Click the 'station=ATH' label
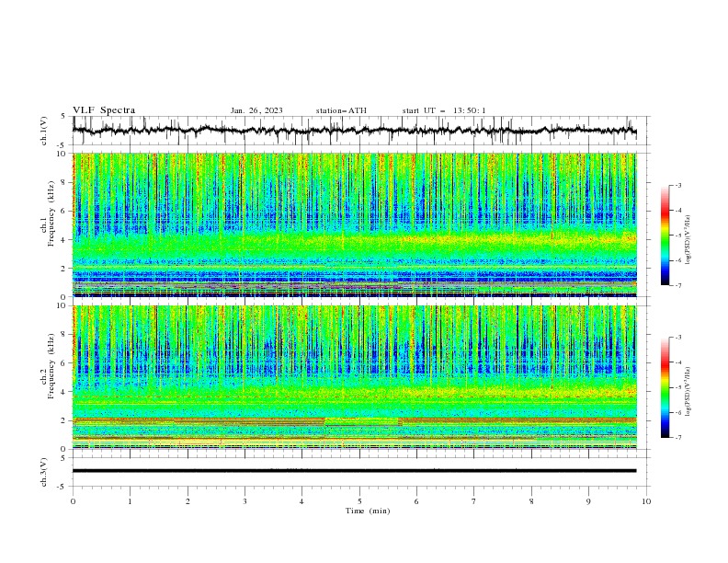This screenshot has width=728, height=563. pos(341,110)
